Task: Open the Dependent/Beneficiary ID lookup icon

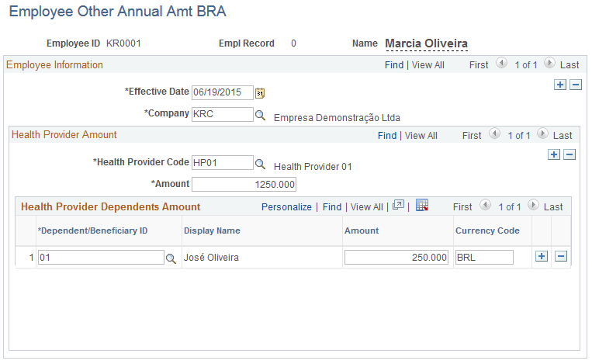Action: [x=171, y=258]
